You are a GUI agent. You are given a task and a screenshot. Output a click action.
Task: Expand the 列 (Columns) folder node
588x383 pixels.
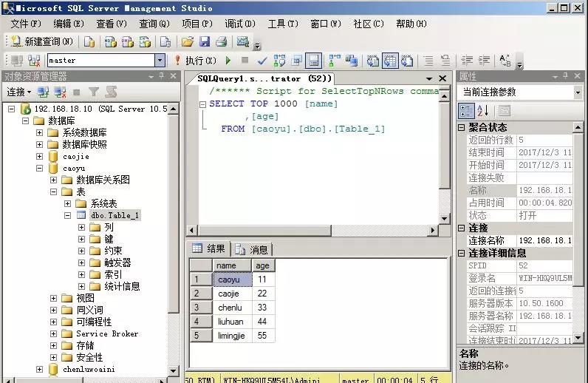pos(81,228)
